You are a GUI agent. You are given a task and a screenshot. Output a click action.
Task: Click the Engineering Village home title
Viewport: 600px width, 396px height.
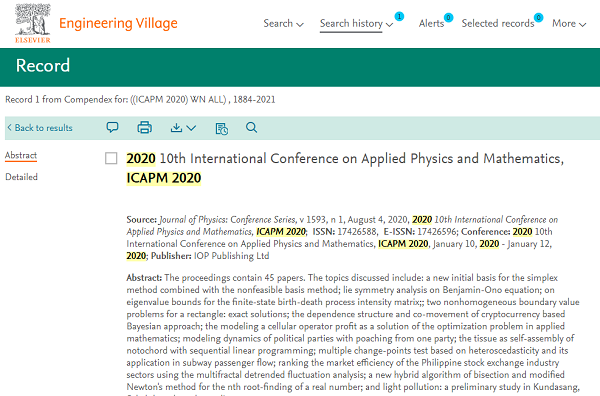pos(118,23)
